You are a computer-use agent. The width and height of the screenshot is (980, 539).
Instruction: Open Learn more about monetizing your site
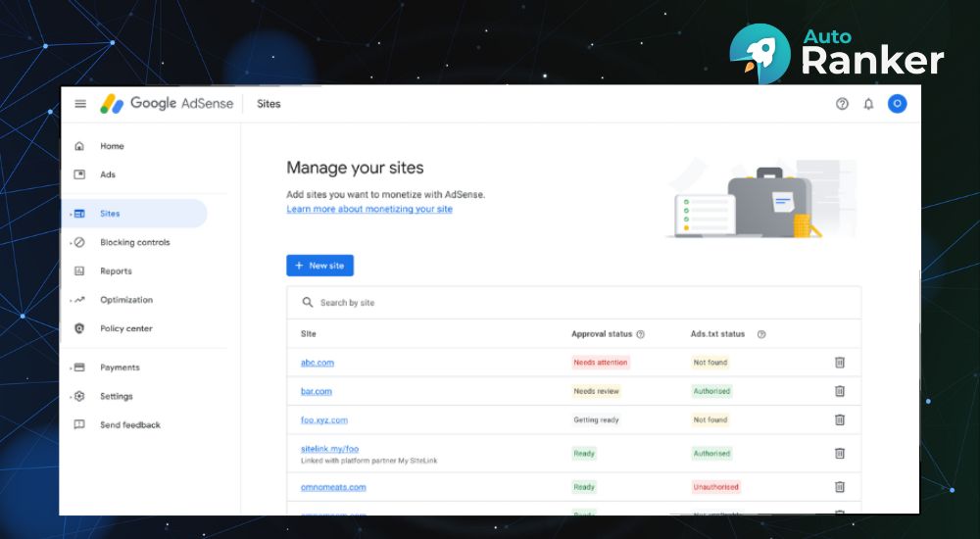point(369,210)
